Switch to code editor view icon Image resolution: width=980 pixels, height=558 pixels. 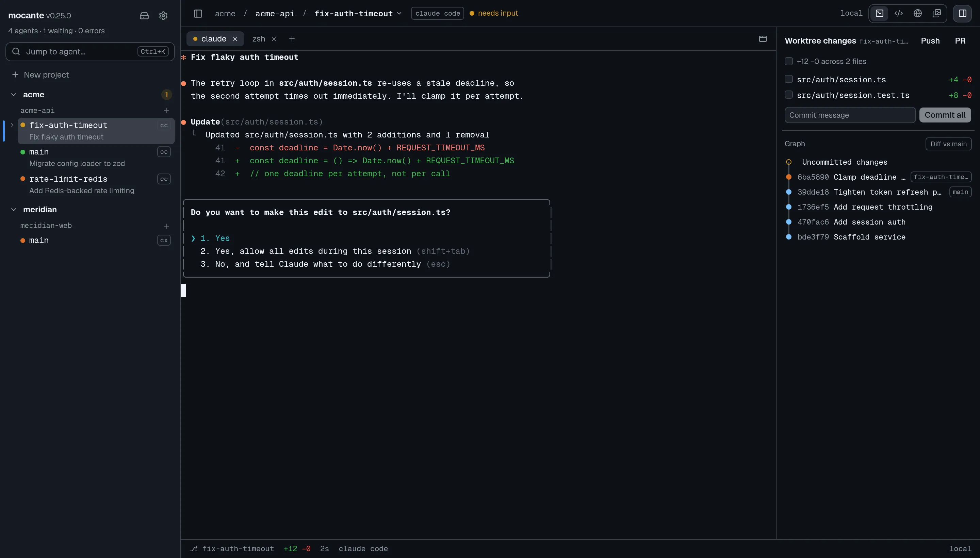click(899, 13)
